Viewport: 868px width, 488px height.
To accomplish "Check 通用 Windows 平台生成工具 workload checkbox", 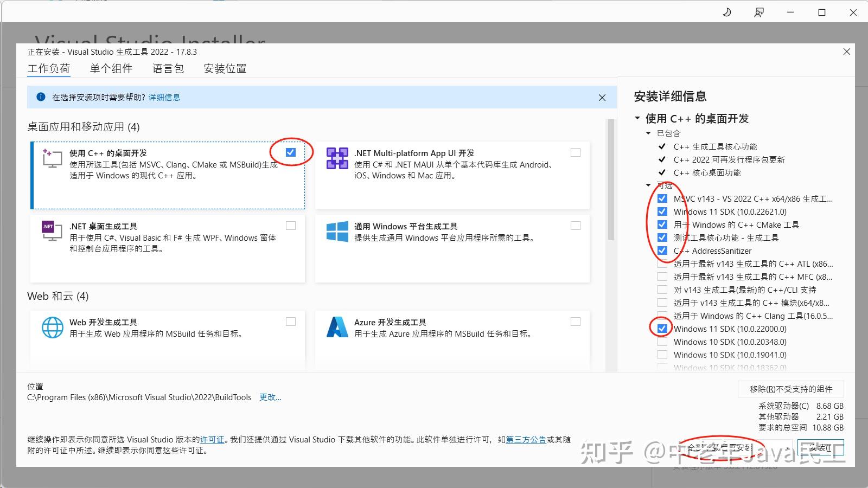I will coord(576,226).
